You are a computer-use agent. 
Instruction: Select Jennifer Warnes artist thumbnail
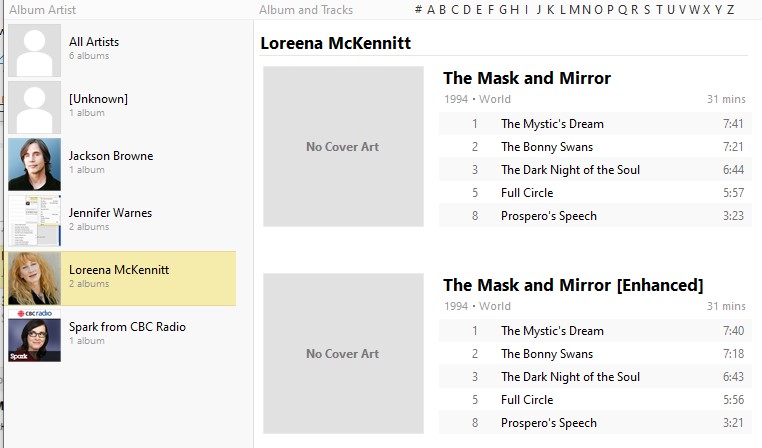point(34,221)
